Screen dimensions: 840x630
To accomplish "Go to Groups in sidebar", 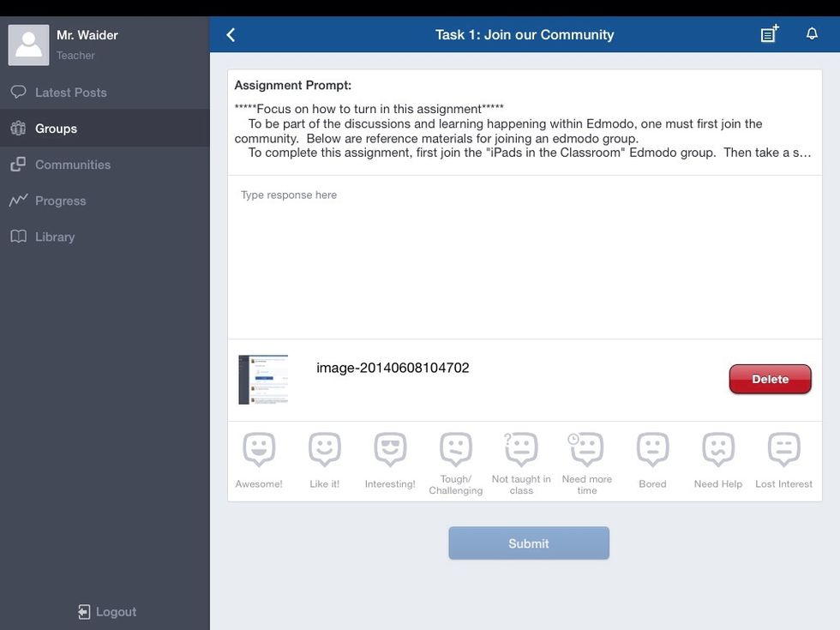I will [57, 129].
